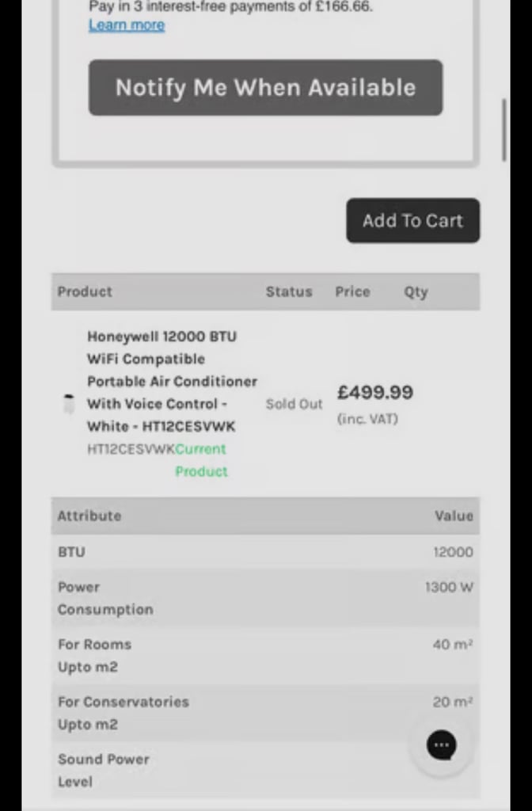Click the Add To Cart button
This screenshot has width=532, height=811.
click(x=412, y=220)
